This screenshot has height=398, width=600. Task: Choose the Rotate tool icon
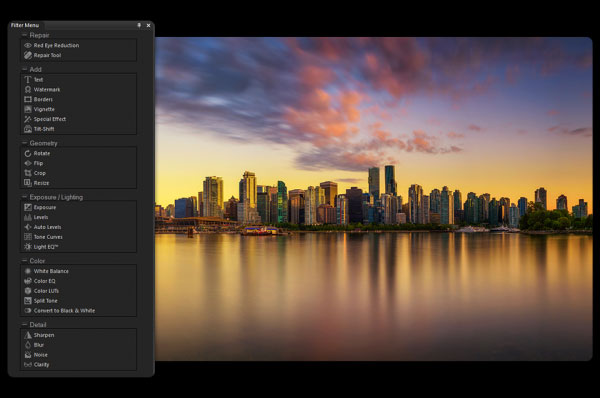(x=28, y=153)
